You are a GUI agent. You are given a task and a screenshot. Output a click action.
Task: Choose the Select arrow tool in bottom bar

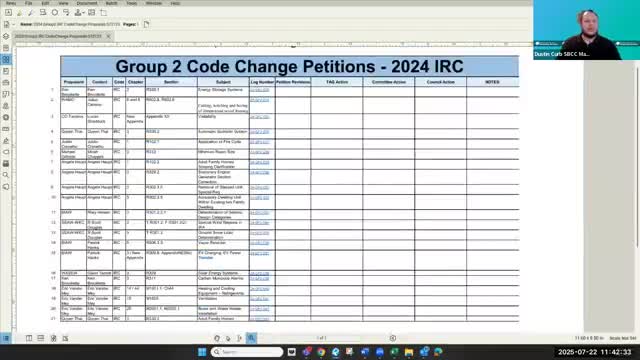click(x=228, y=338)
